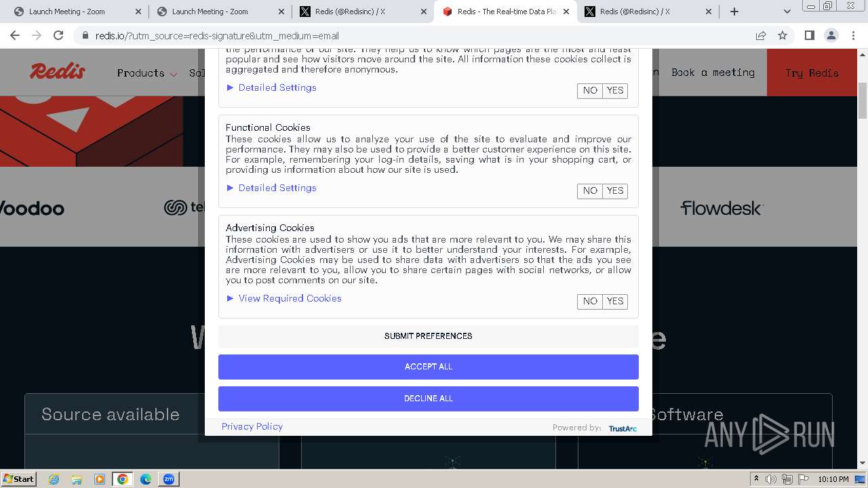Expand View Required Cookies under Advertising

click(x=284, y=298)
